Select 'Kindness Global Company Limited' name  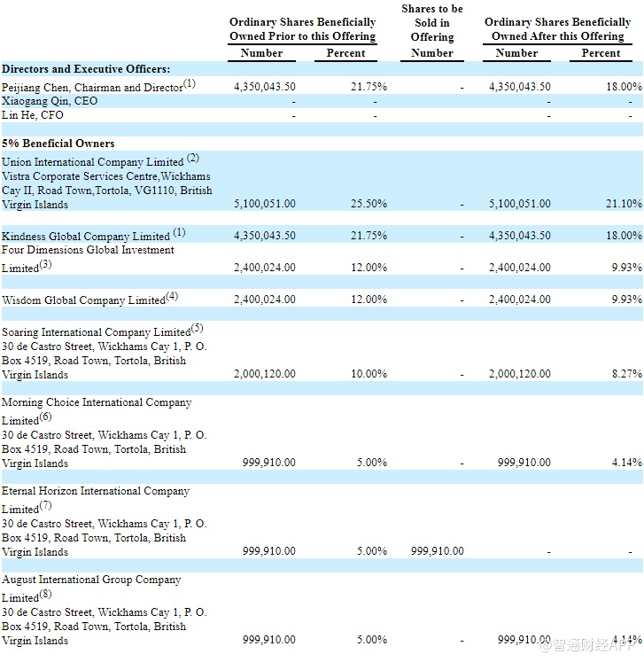point(86,237)
